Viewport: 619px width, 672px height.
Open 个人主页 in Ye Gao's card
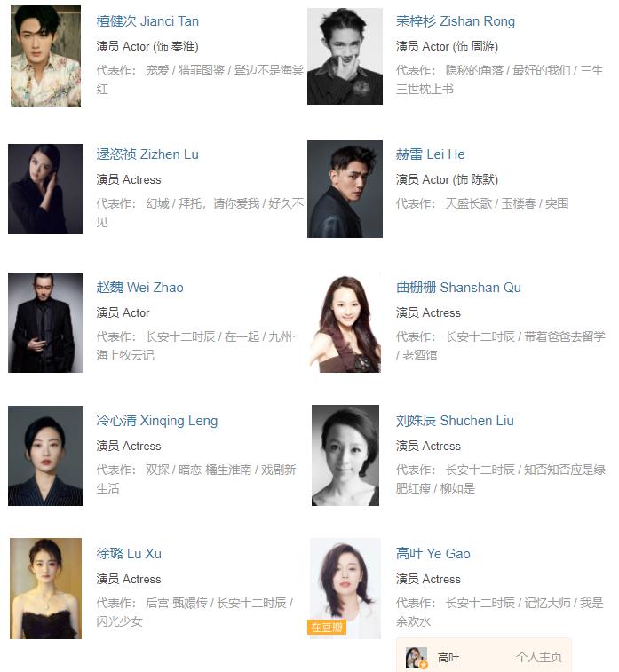(539, 657)
